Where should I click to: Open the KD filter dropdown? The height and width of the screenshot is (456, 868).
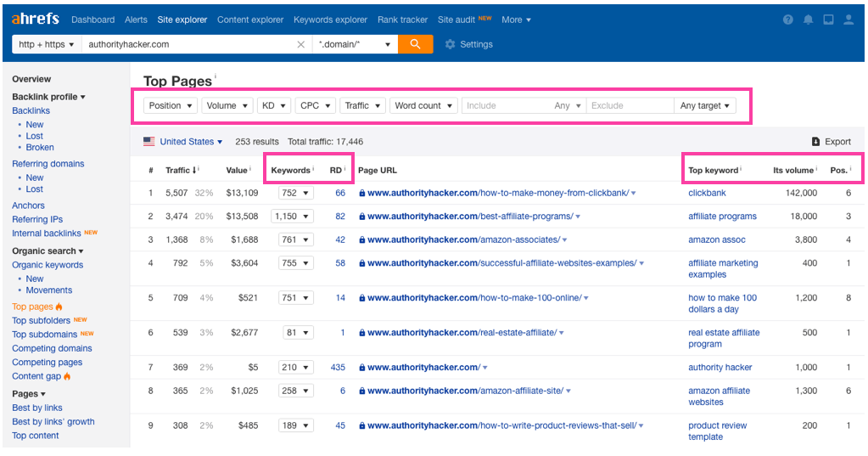(274, 105)
